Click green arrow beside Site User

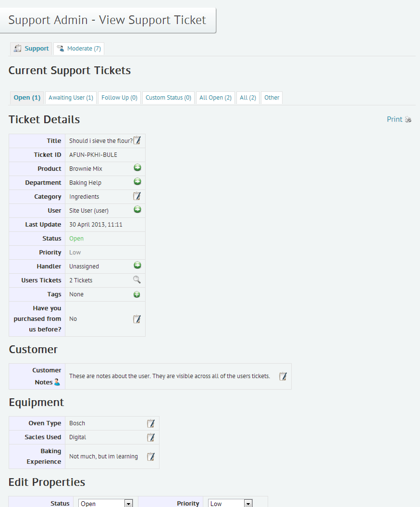point(137,209)
